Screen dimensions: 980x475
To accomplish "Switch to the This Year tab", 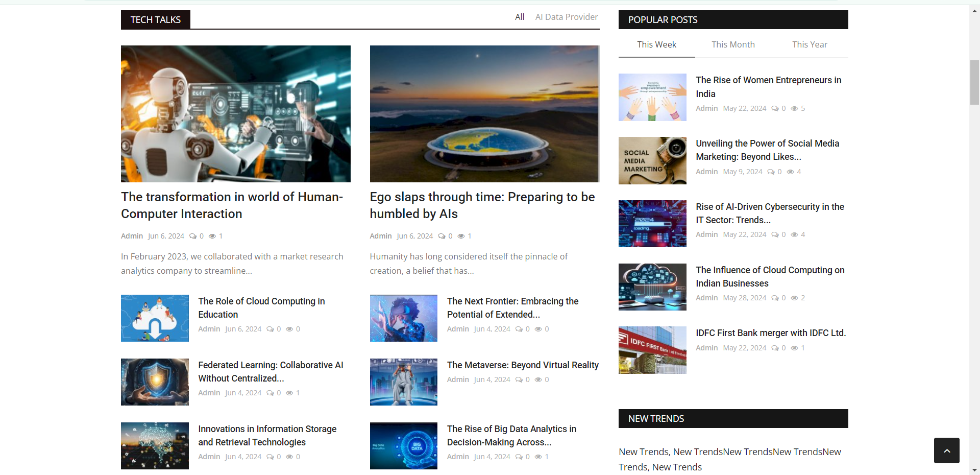I will coord(810,44).
